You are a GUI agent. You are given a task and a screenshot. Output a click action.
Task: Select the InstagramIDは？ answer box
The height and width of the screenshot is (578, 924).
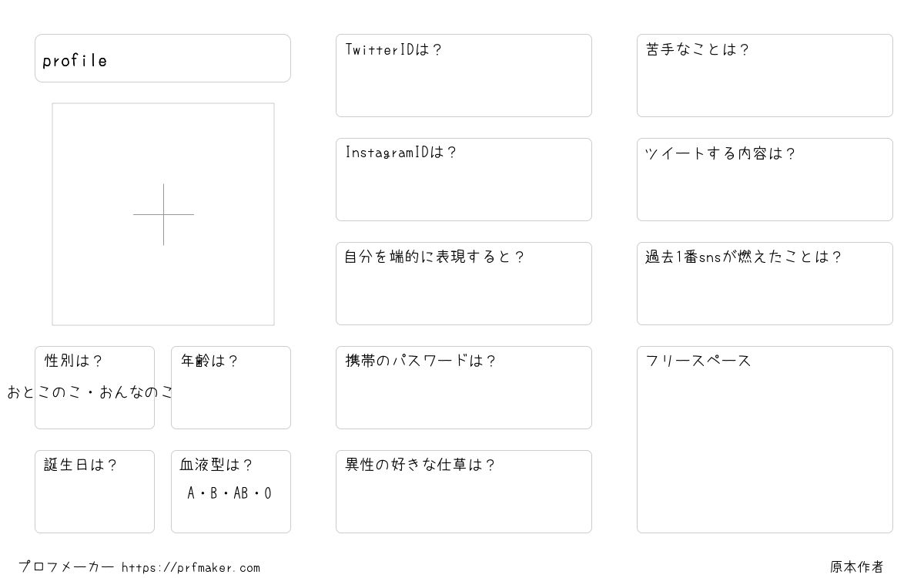(x=464, y=180)
